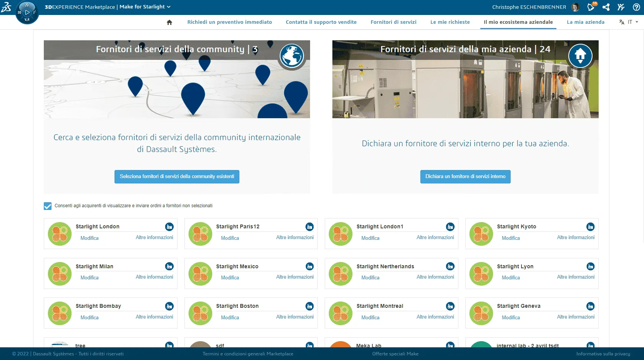Open the Fornitori di servizi tab
The height and width of the screenshot is (360, 644).
coord(393,22)
